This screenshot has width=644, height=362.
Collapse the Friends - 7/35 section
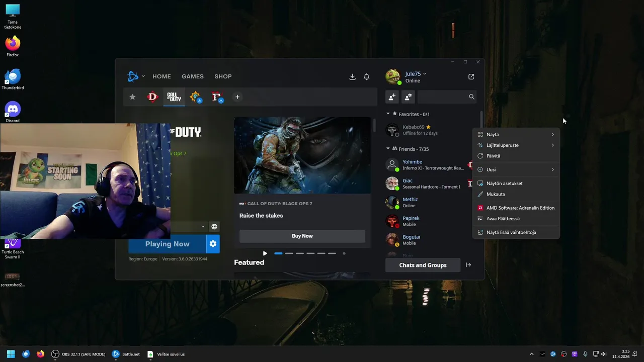(388, 148)
